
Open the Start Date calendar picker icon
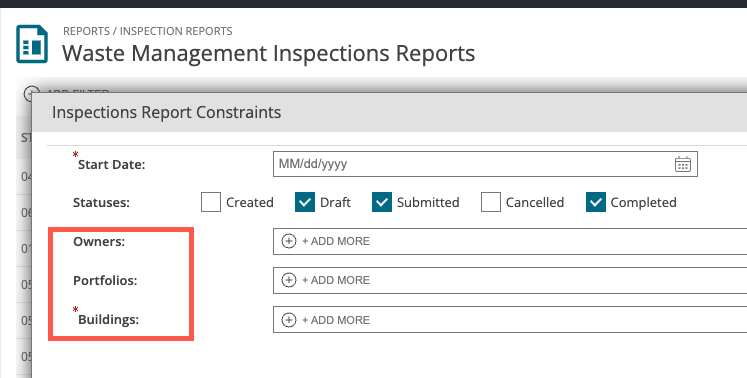tap(683, 164)
